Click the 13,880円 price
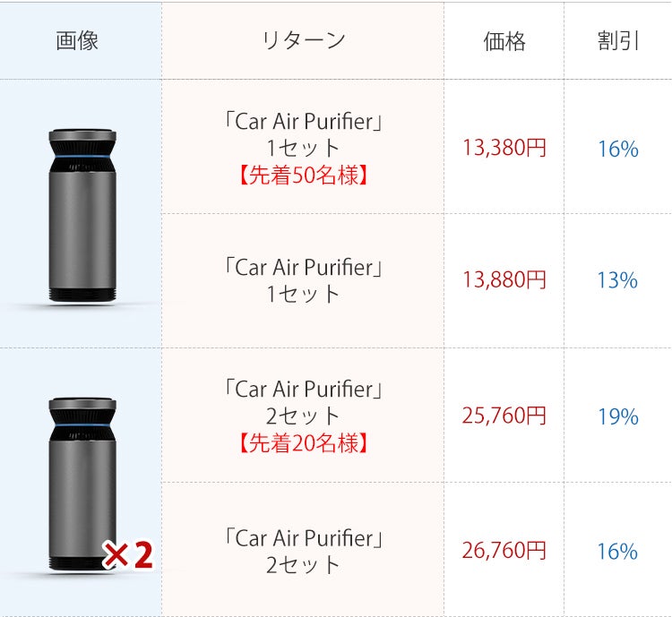The width and height of the screenshot is (672, 617). click(504, 280)
